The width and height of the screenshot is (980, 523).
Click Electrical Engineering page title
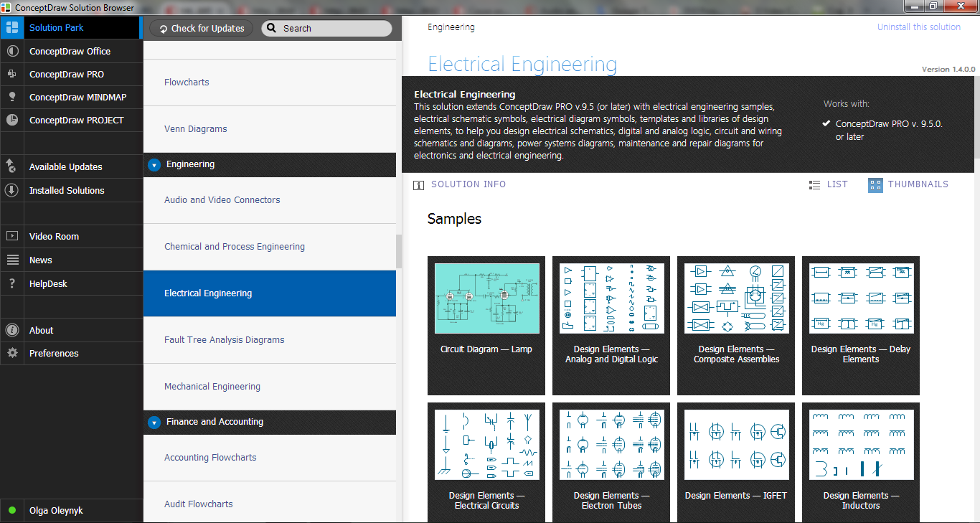coord(522,65)
